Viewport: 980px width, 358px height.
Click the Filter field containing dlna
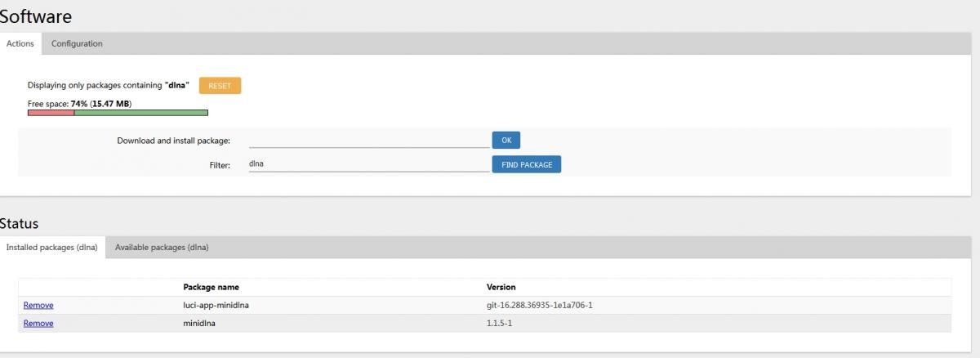(x=367, y=164)
